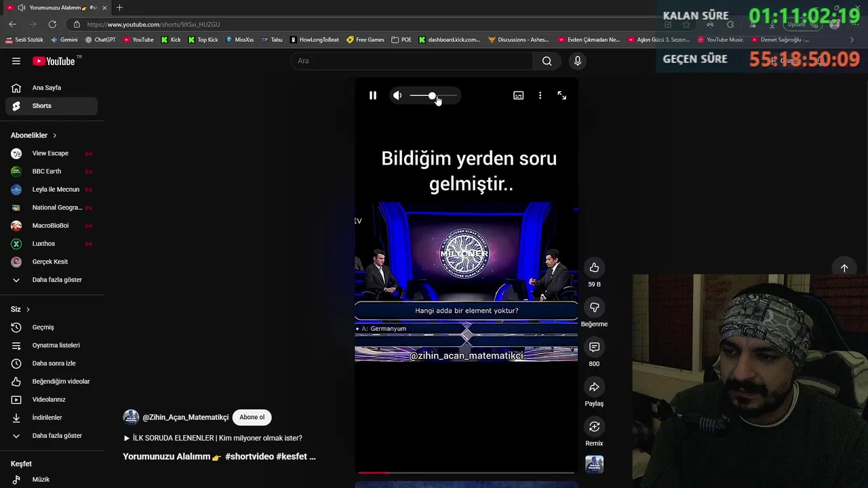868x488 pixels.
Task: Share the Short via Paylaş
Action: (594, 387)
